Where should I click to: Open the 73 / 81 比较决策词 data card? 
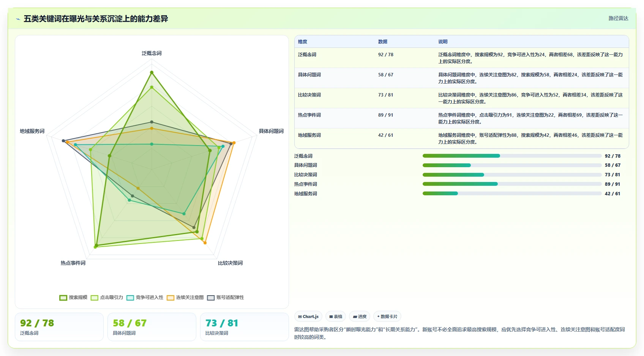(x=245, y=327)
